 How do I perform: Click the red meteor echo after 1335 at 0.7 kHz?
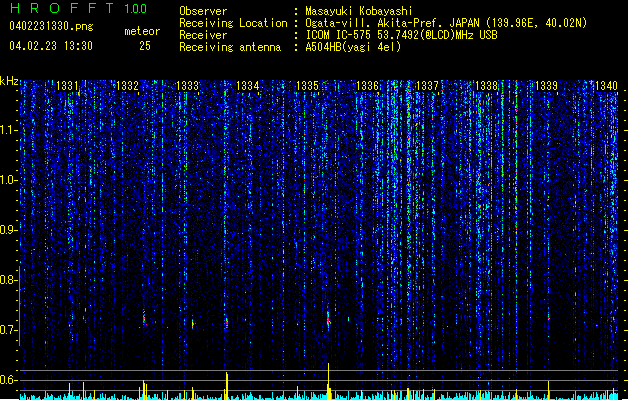click(x=328, y=319)
